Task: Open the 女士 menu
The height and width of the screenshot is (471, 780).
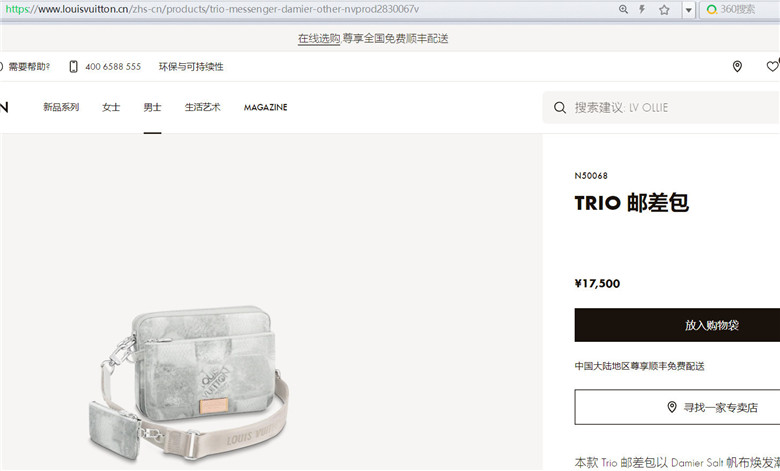Action: point(111,107)
